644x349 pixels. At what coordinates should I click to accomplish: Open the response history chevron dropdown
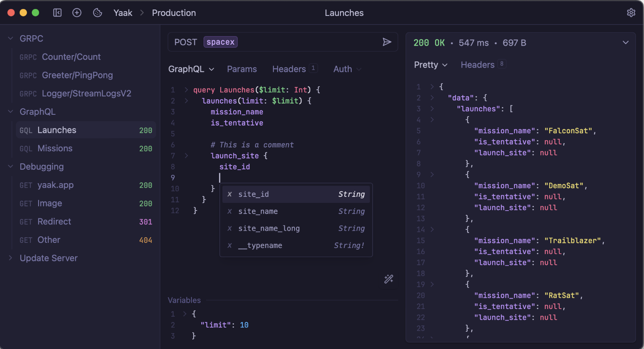coord(626,43)
